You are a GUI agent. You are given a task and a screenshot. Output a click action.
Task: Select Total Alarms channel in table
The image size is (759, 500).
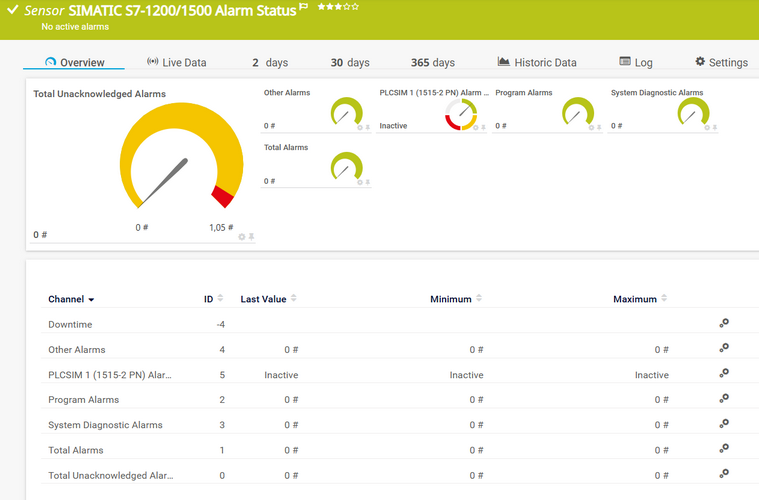tap(76, 450)
